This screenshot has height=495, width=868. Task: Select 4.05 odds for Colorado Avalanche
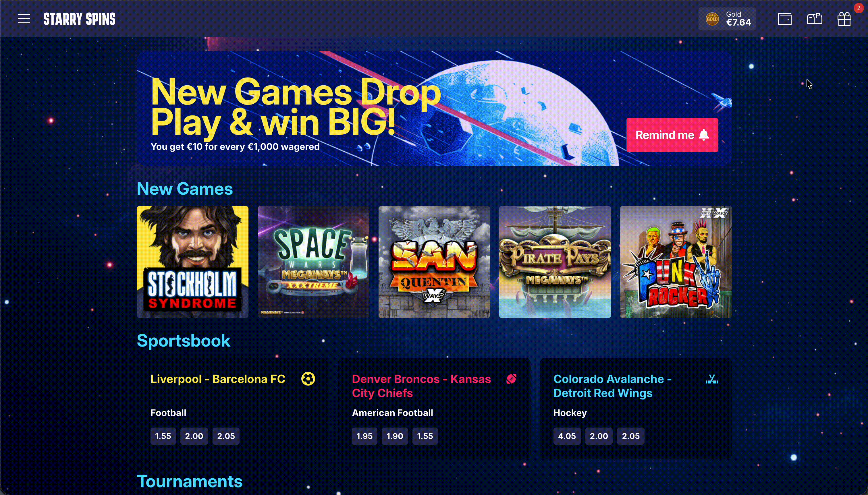(567, 436)
